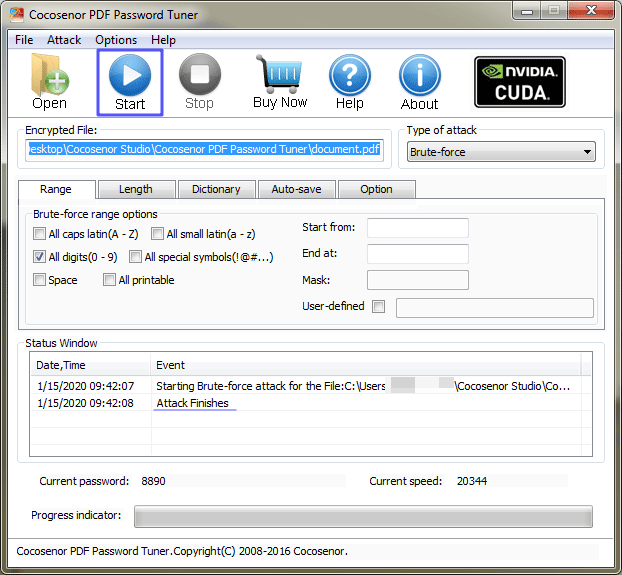
Task: Open the Options menu
Action: coord(116,40)
